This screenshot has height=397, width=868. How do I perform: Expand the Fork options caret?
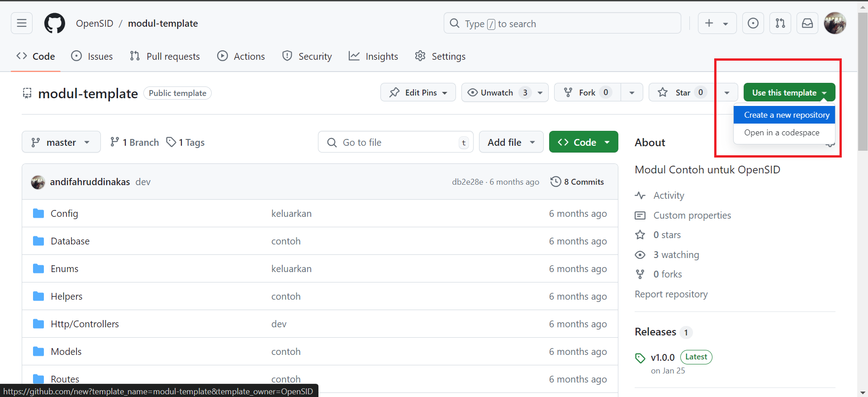click(x=632, y=92)
